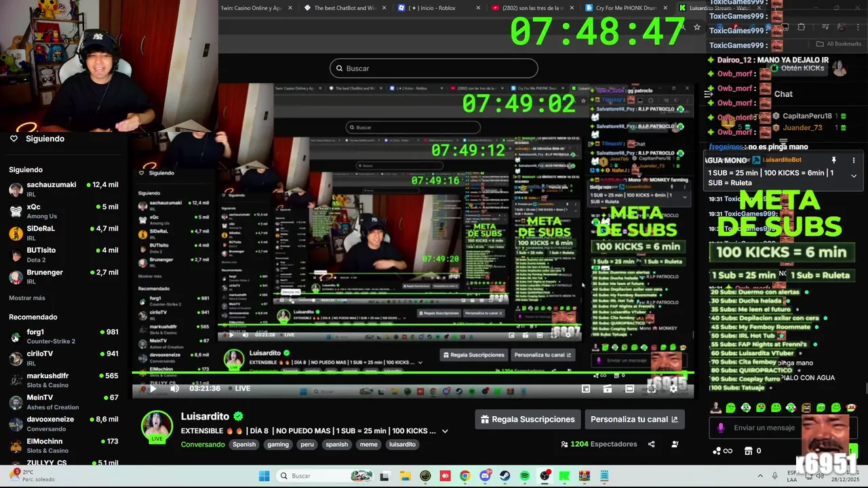Click the Obtén KICKs button

click(x=798, y=68)
